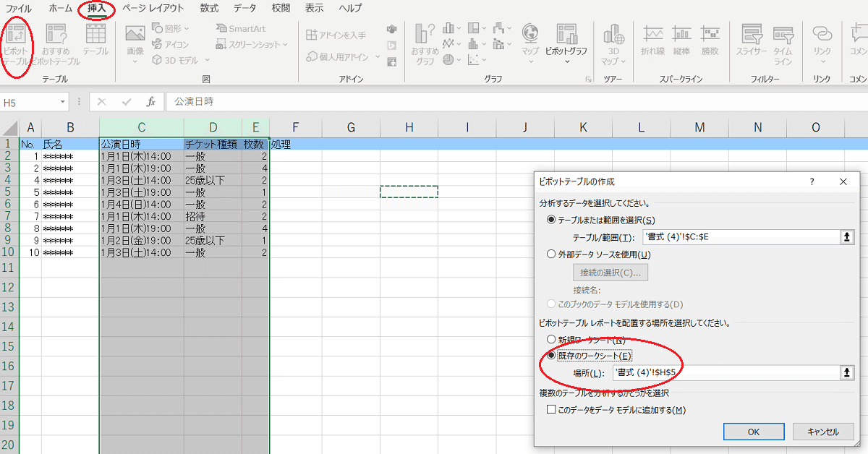Click the fx insert function button

150,102
